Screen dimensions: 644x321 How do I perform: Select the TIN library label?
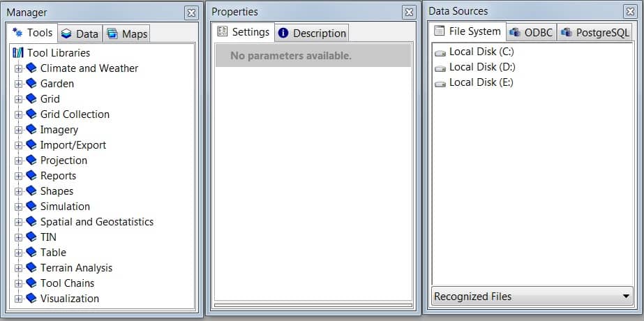(x=48, y=237)
